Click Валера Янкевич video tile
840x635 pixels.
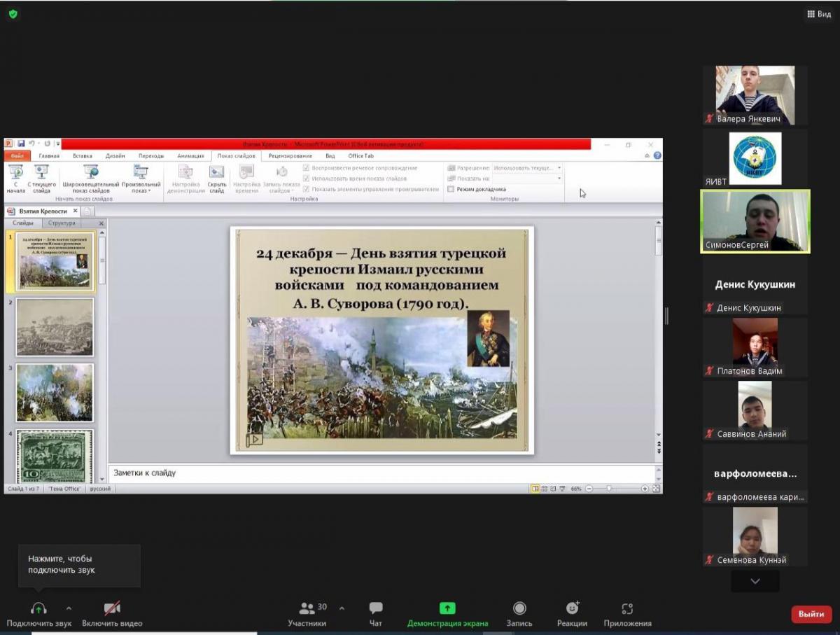[755, 95]
